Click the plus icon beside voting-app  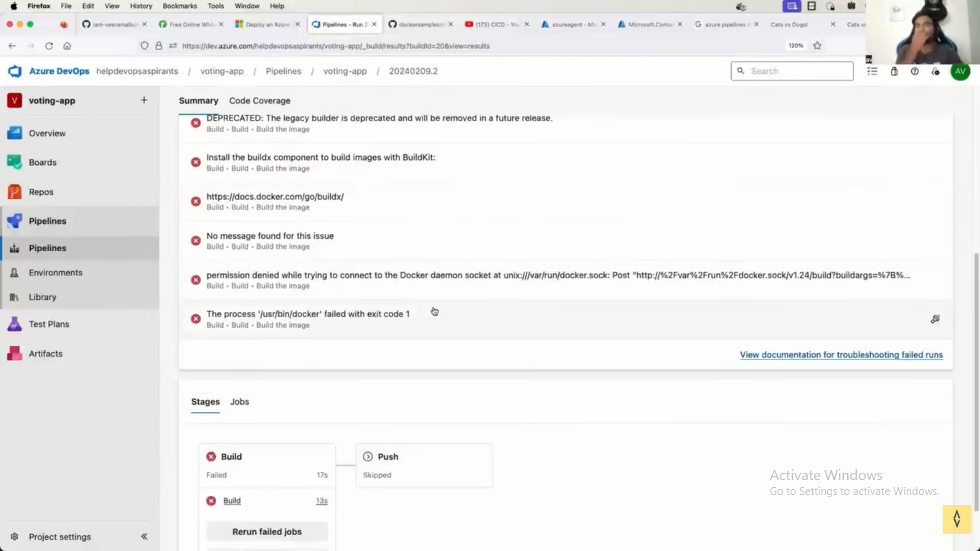[144, 100]
